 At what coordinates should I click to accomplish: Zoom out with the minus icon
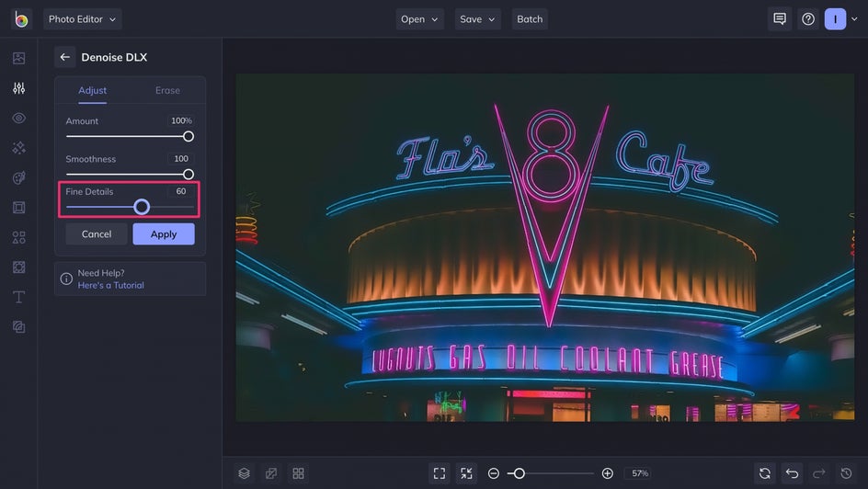[x=493, y=473]
